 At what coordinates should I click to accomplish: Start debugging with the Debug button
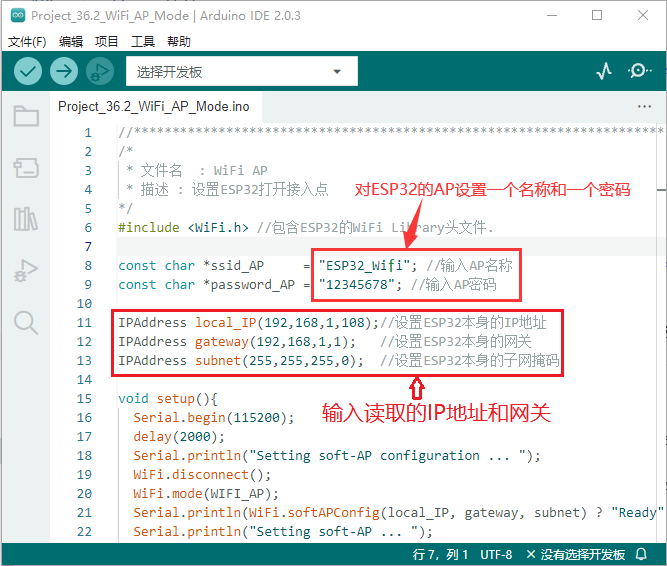point(100,71)
